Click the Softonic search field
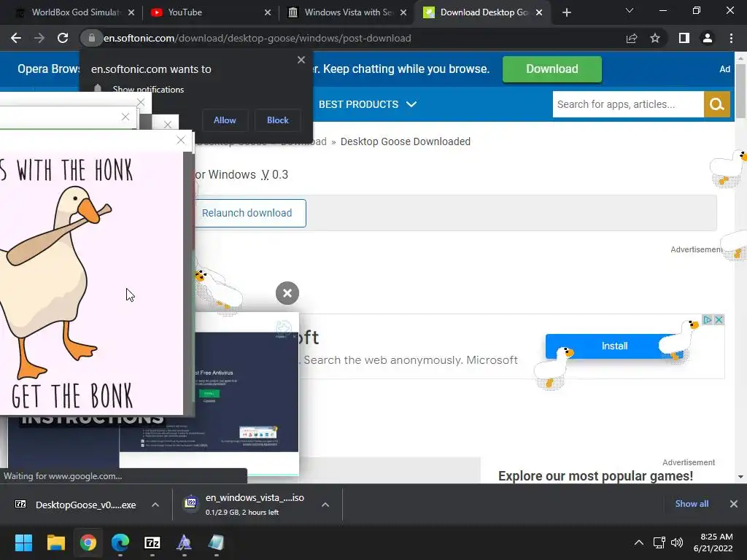747x560 pixels. coord(628,104)
